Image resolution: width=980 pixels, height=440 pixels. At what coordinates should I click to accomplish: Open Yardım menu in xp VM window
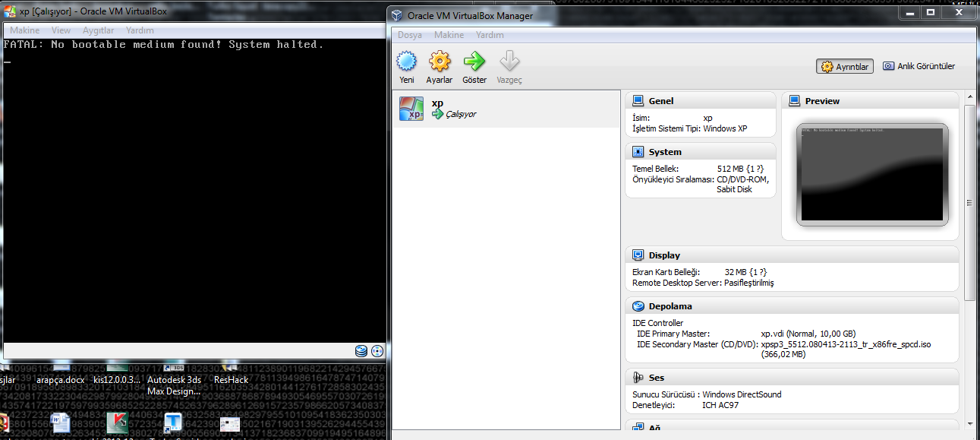pyautogui.click(x=140, y=30)
